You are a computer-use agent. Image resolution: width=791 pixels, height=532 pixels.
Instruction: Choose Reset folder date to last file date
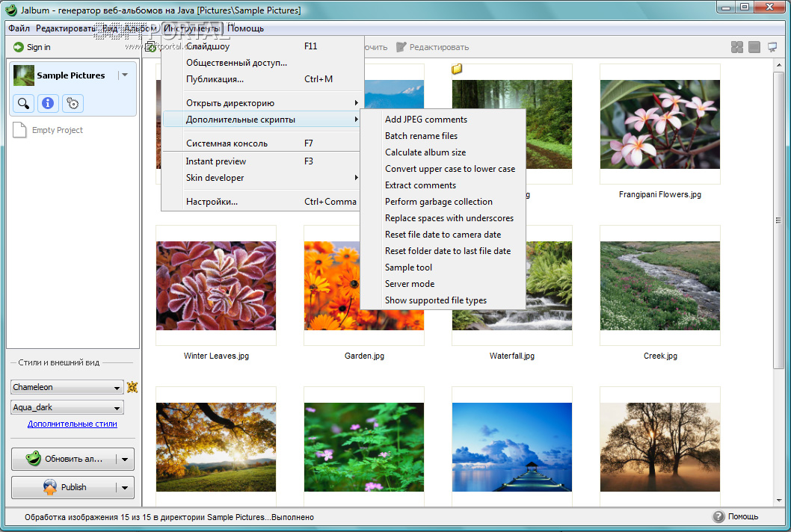point(443,251)
